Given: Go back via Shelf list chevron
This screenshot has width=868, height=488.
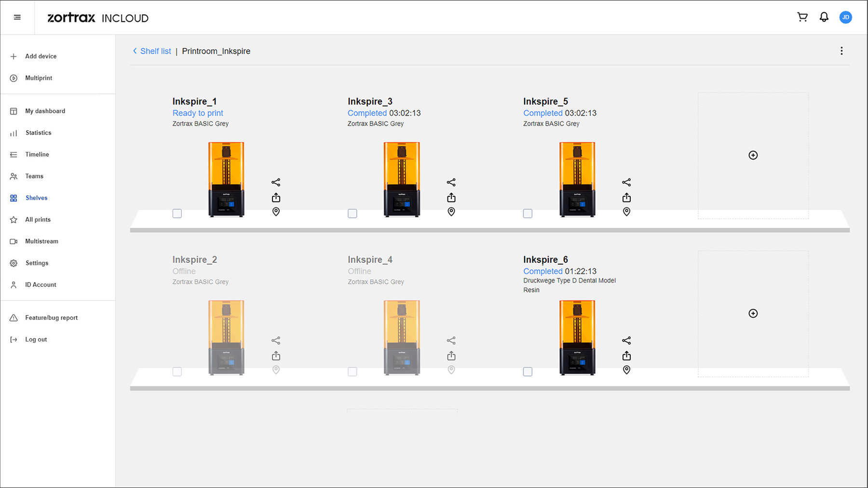Looking at the screenshot, I should tap(135, 51).
